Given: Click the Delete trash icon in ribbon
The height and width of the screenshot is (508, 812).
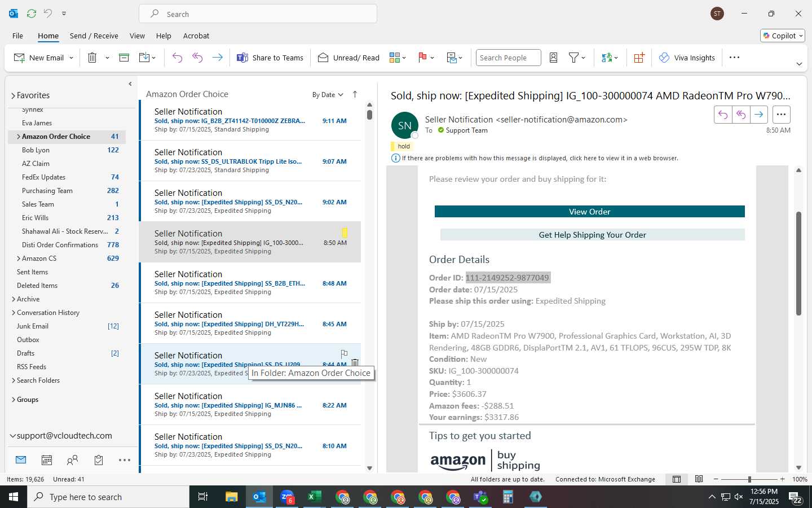Looking at the screenshot, I should point(92,58).
